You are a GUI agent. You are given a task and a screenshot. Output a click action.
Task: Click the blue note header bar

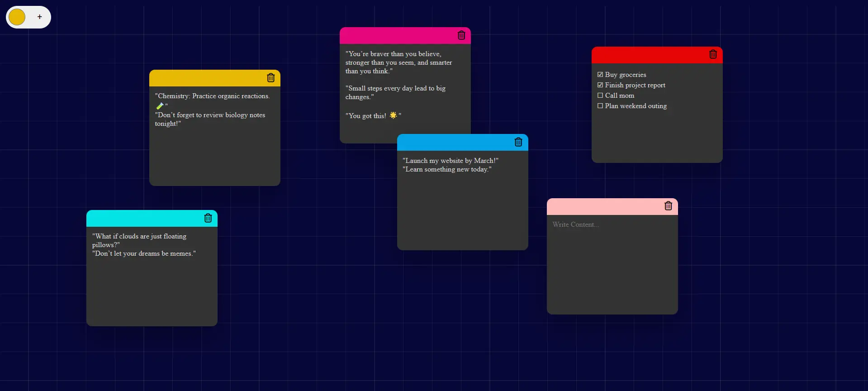pyautogui.click(x=463, y=142)
